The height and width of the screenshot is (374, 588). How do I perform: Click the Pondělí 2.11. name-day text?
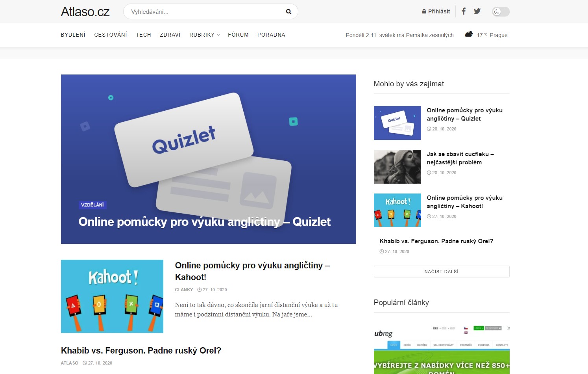coord(399,35)
